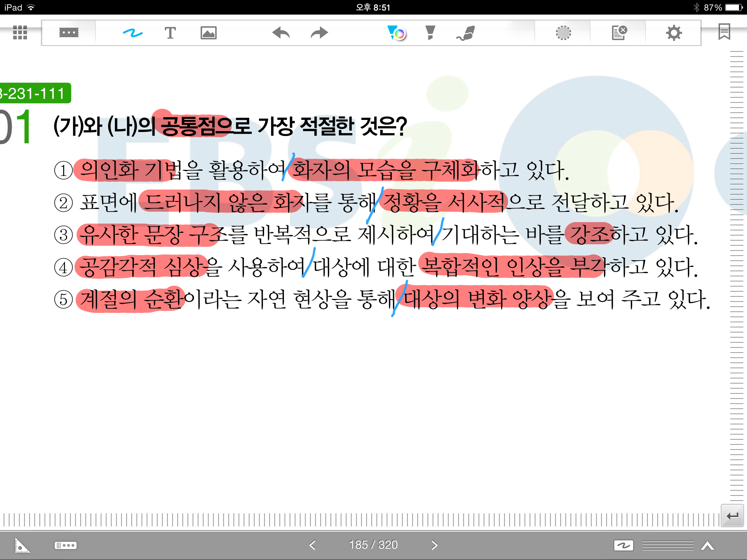Tap answer choice ② about 드러나지 않은 화자

pos(366,202)
